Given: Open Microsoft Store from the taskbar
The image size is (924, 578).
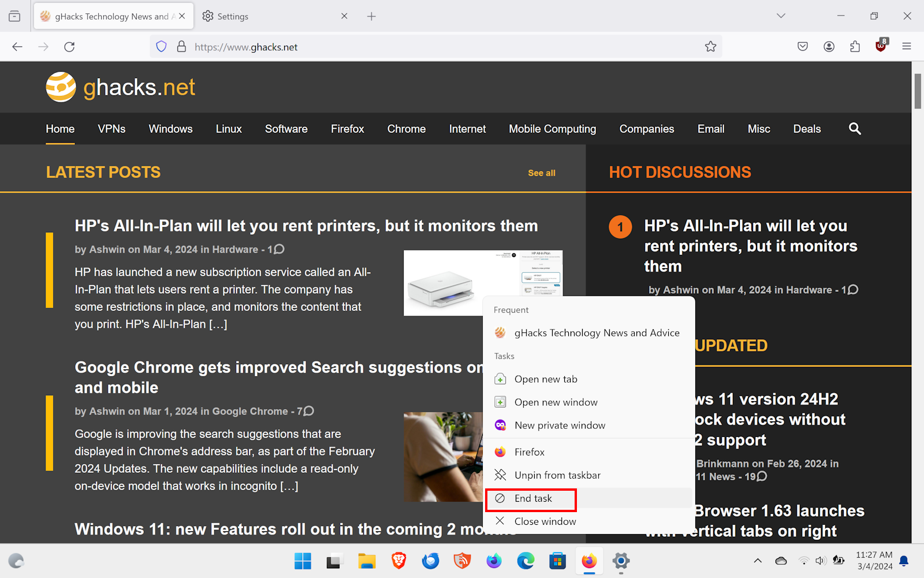Looking at the screenshot, I should (x=557, y=561).
